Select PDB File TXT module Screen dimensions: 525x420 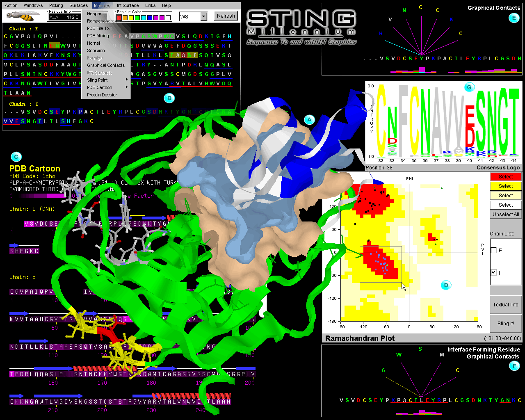(x=106, y=28)
